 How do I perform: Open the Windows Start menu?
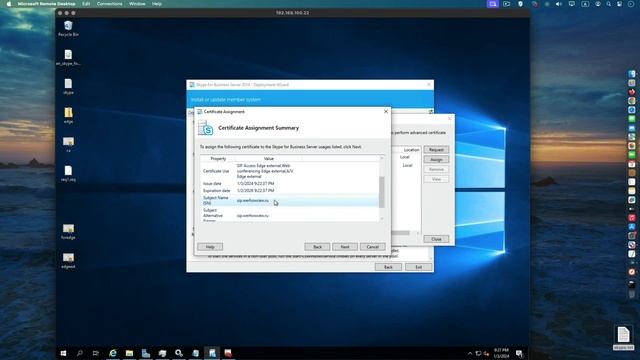pos(63,353)
